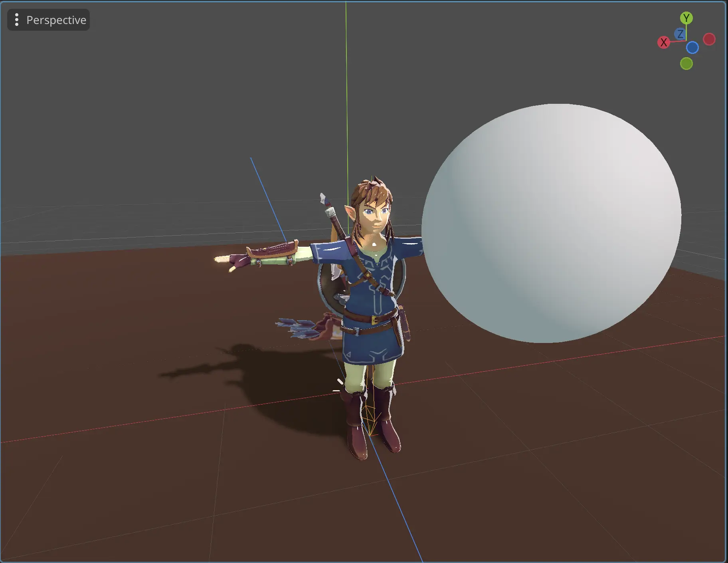The height and width of the screenshot is (563, 728).
Task: Click the red X axis ball on navigation gizmo
Action: coord(664,42)
